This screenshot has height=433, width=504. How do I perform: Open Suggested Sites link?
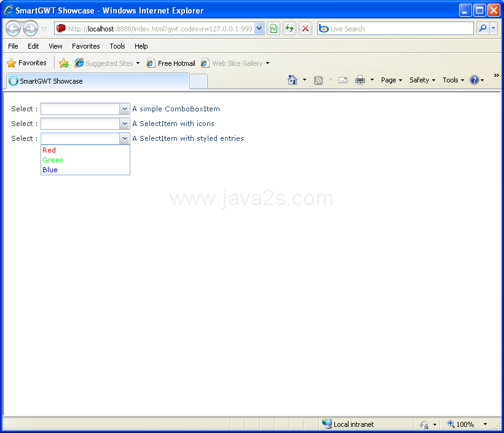click(x=108, y=63)
